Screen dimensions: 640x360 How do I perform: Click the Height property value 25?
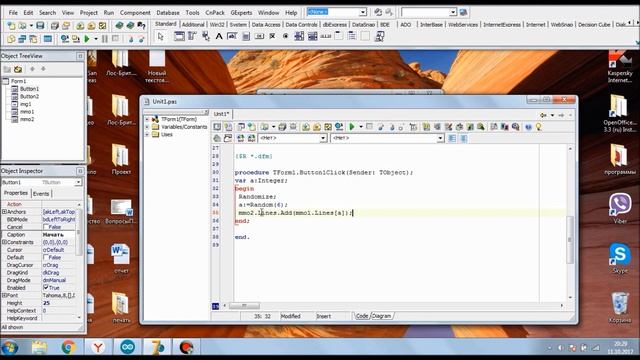[59, 303]
